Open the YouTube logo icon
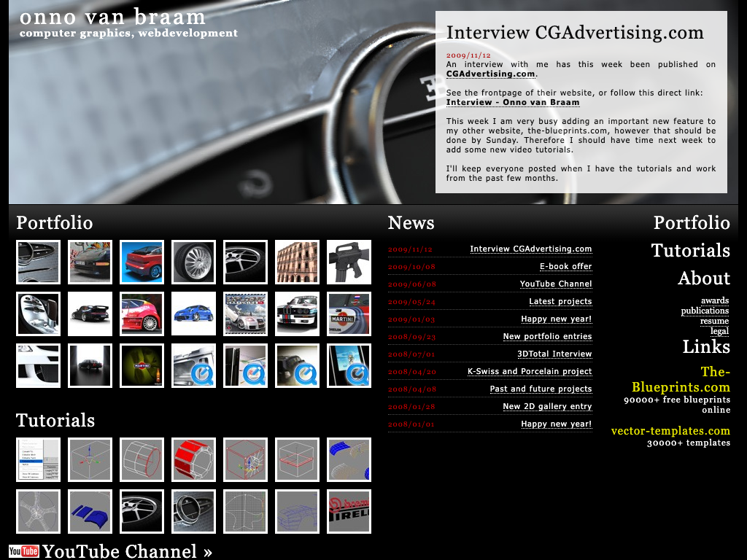The height and width of the screenshot is (560, 747). (x=23, y=551)
